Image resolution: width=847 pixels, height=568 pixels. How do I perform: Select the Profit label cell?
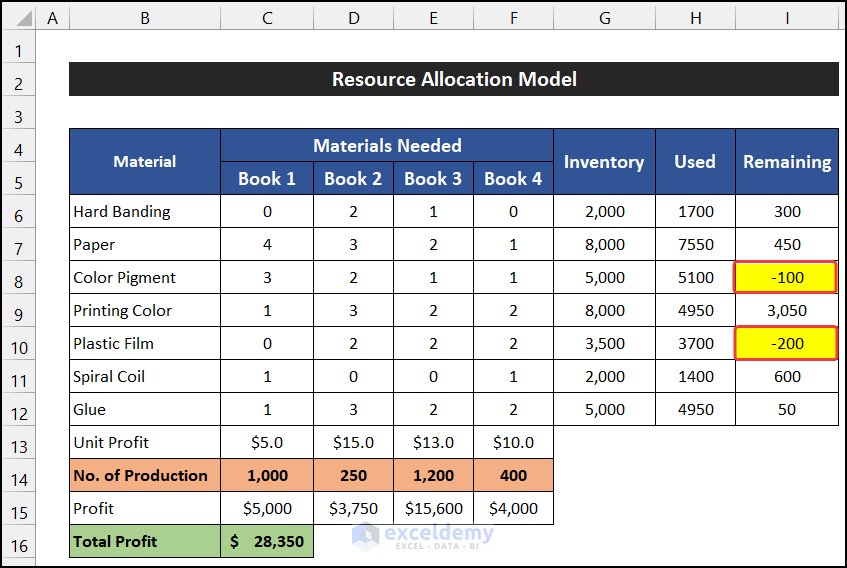coord(145,508)
